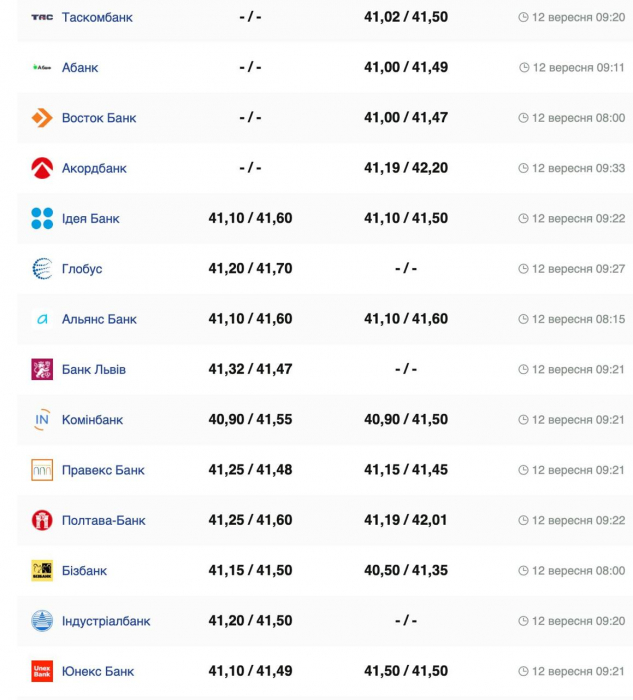Click the clock icon beside Абанк timestamp
The image size is (633, 700).
pyautogui.click(x=524, y=67)
